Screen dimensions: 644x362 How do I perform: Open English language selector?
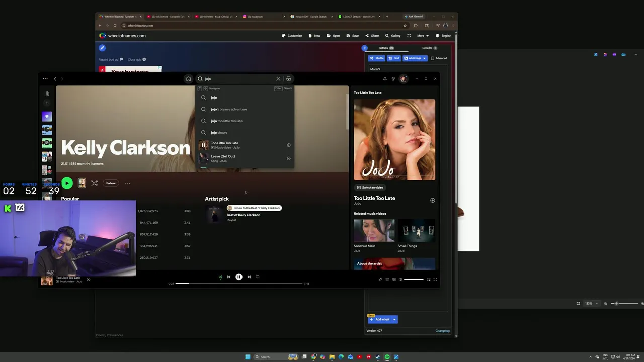pyautogui.click(x=443, y=36)
